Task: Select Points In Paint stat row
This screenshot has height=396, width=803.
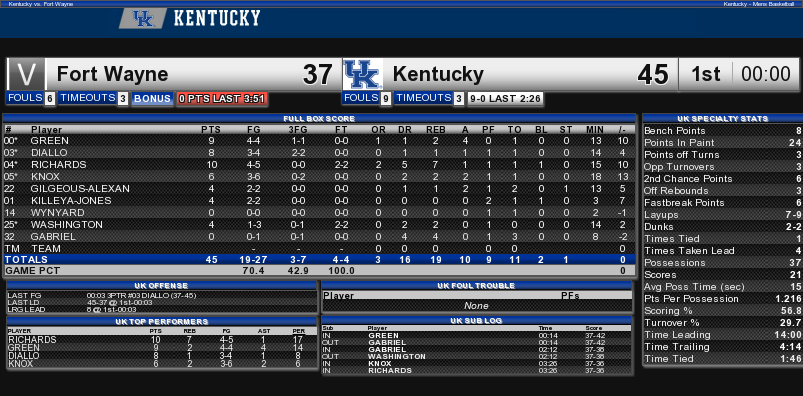Action: [722, 143]
